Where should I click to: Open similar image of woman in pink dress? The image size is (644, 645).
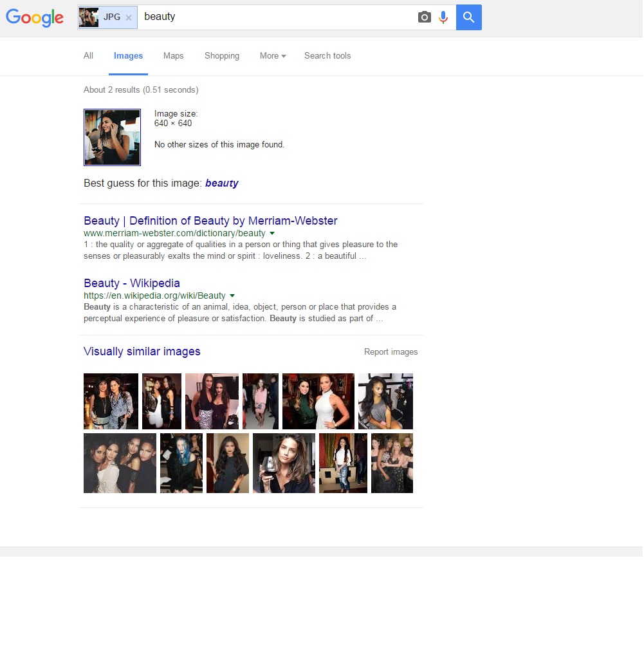(x=261, y=402)
